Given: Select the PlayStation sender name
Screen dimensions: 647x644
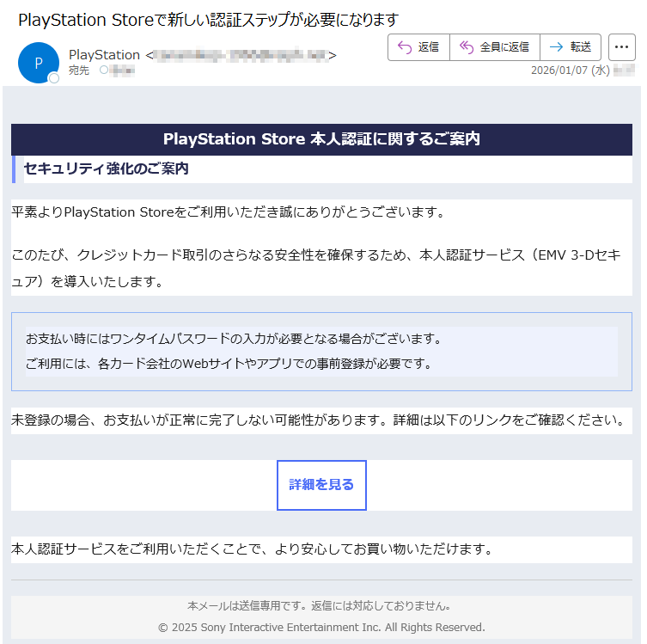Looking at the screenshot, I should pyautogui.click(x=104, y=55).
